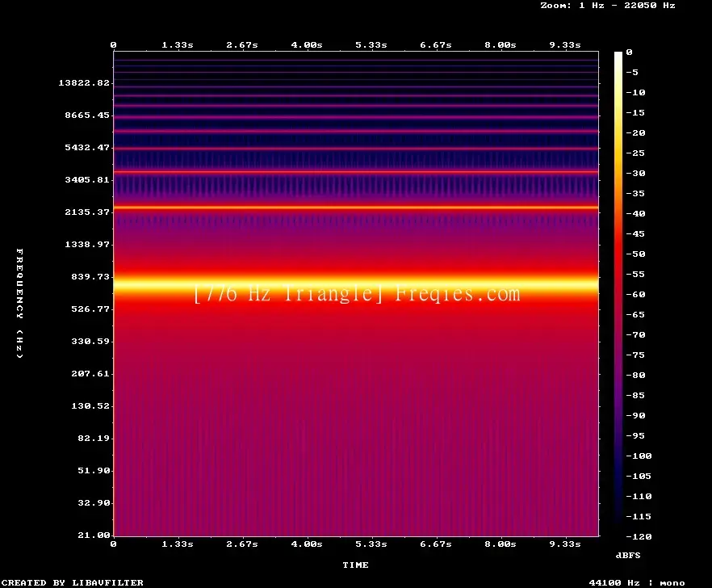
Task: Select the 130.52 frequency label
Action: (90, 405)
